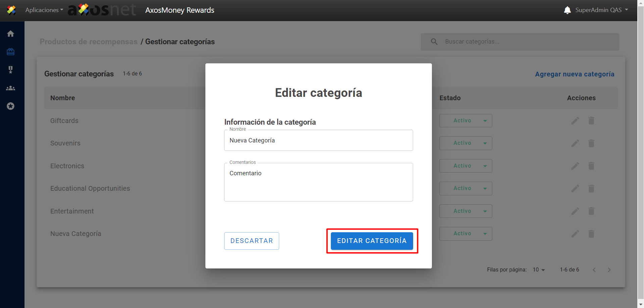Open Activo status dropdown for Entertainment
Viewport: 644px width, 308px height.
pos(465,211)
